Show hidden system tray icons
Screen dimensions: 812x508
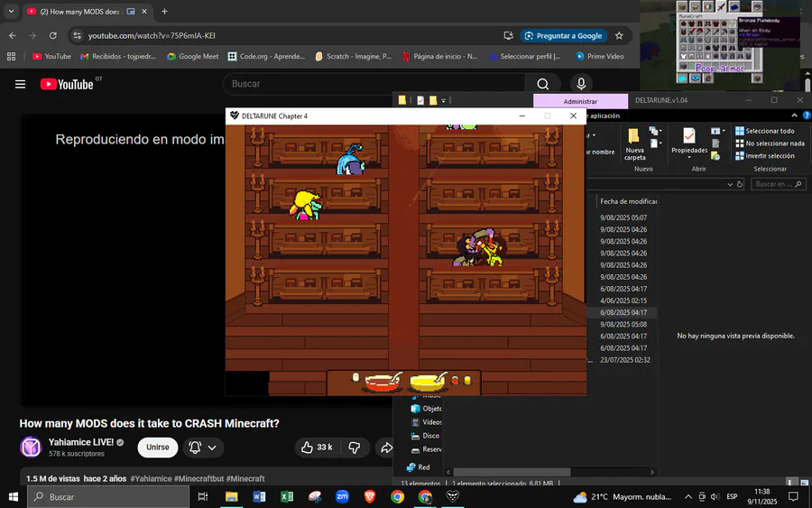687,496
